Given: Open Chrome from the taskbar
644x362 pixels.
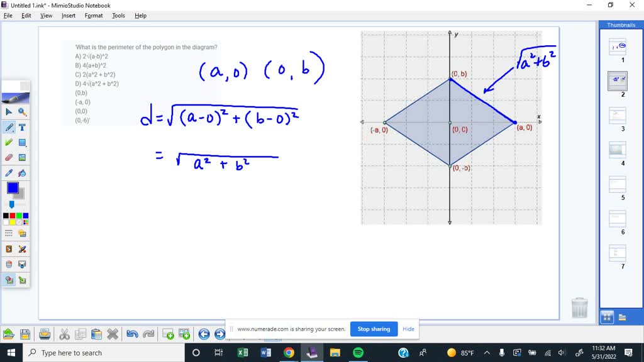Looking at the screenshot, I should coord(289,353).
